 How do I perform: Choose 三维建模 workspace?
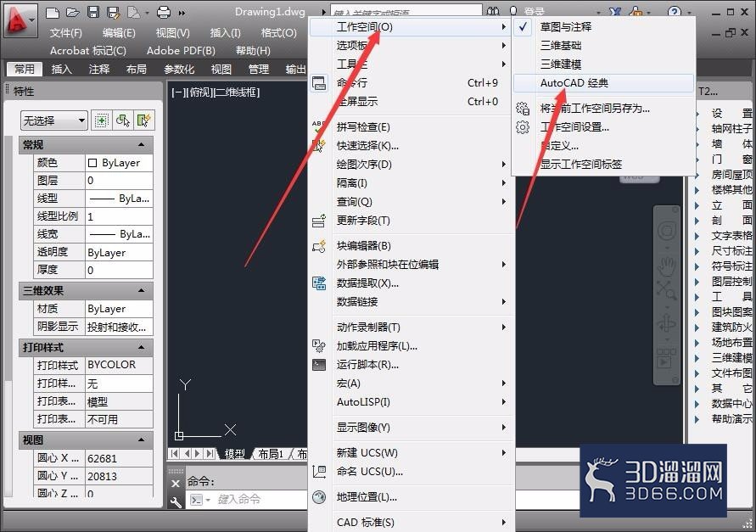603,64
